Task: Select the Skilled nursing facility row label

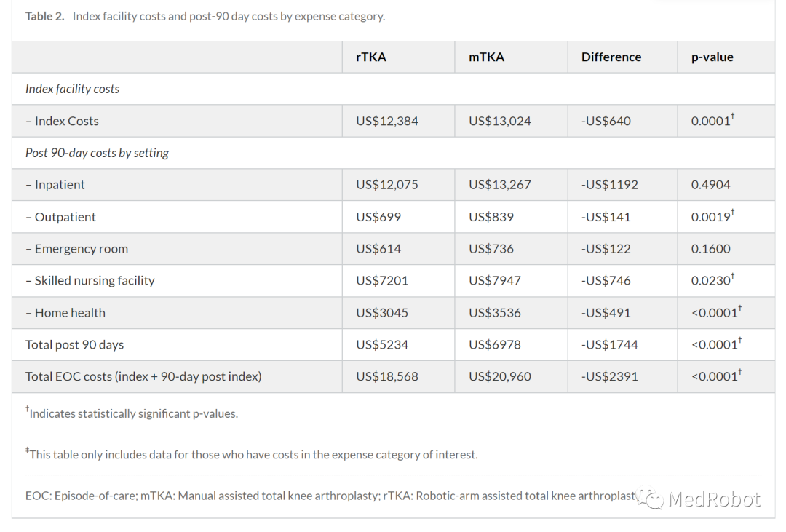Action: point(90,281)
